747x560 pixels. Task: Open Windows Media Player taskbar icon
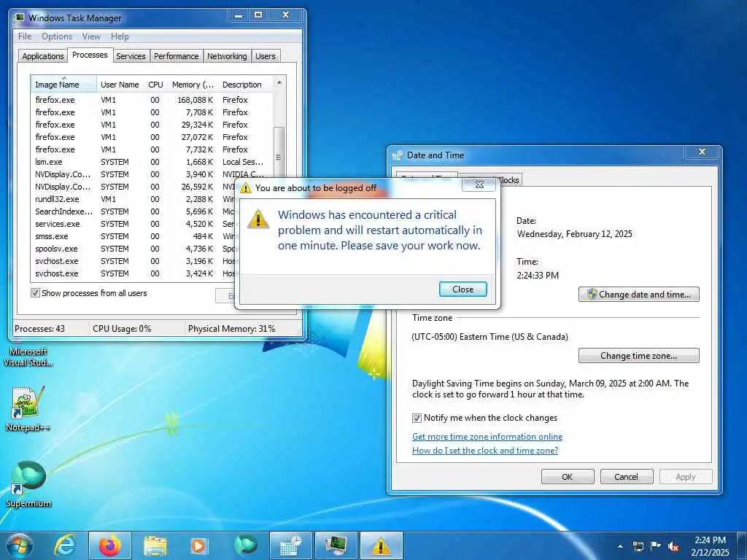point(198,545)
